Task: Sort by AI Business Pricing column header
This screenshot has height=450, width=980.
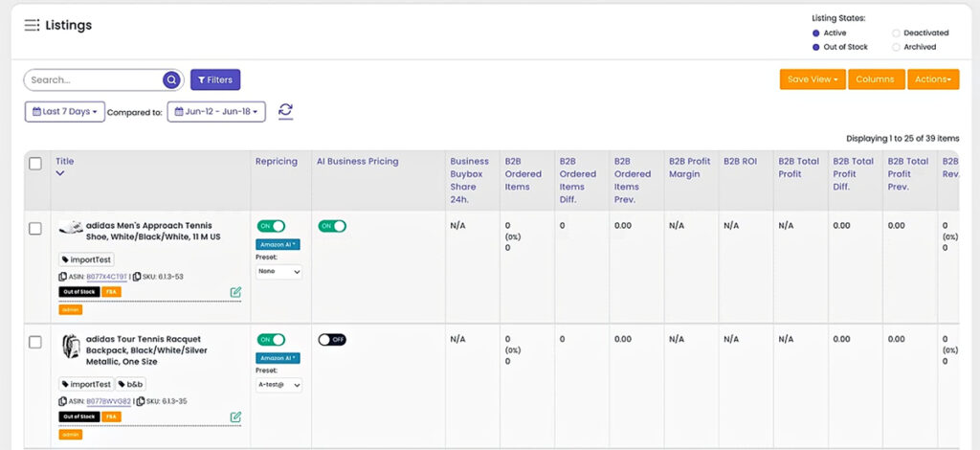Action: pos(358,161)
